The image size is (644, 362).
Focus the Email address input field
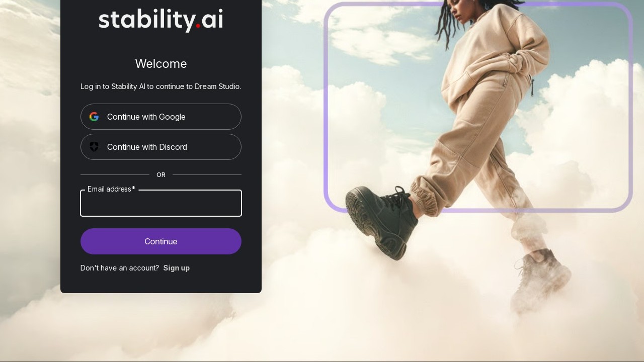click(x=161, y=203)
